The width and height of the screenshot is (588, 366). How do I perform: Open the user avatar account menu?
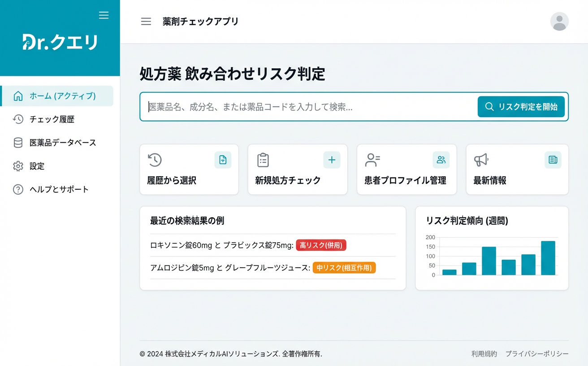tap(559, 22)
